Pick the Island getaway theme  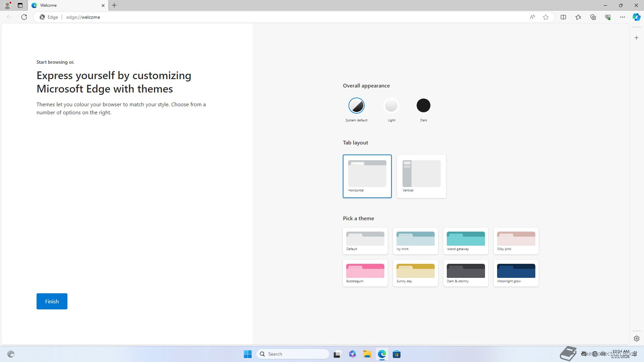click(x=466, y=241)
